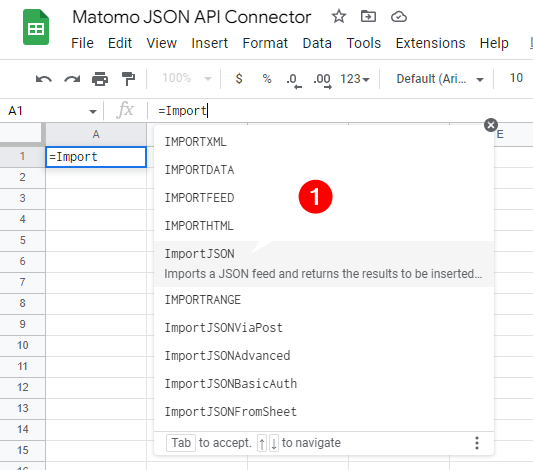Click the up arrow navigation hint
Viewport: 533px width, 470px height.
tap(262, 443)
